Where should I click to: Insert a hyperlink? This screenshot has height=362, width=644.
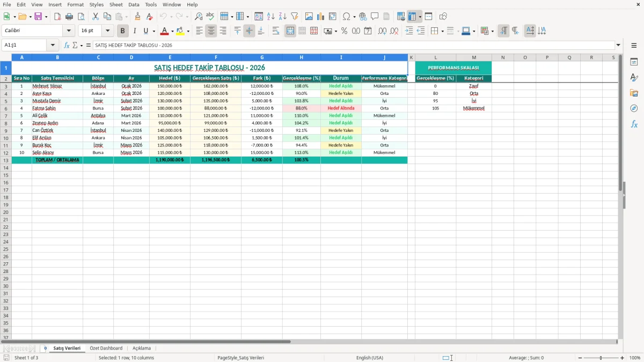point(363,17)
